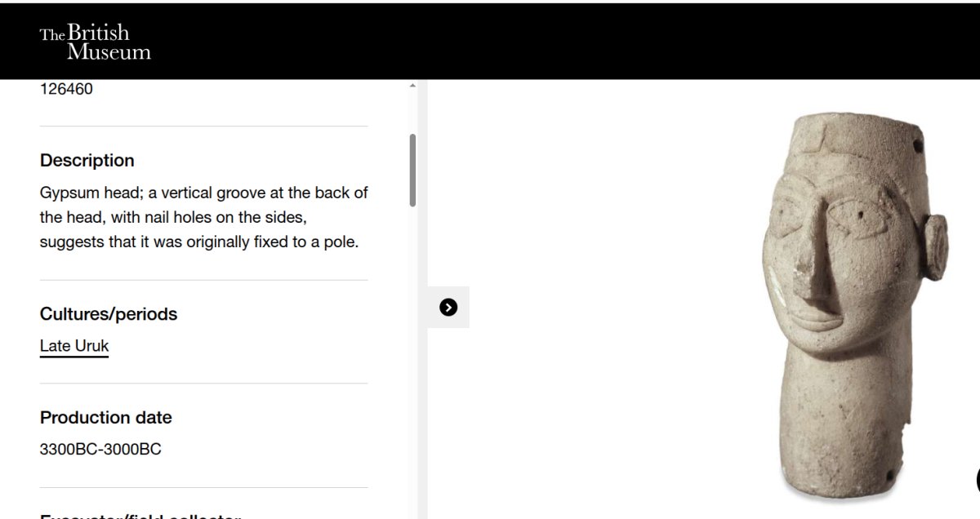Click the black header bar
Viewport: 980px width, 519px height.
531,41
